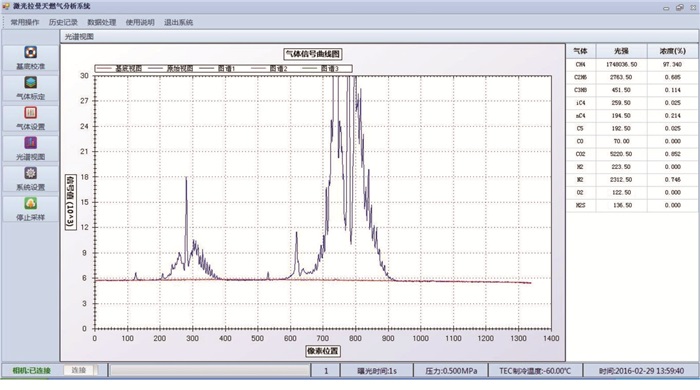The height and width of the screenshot is (390, 700).
Task: Click the 气体 column header
Action: [x=580, y=51]
